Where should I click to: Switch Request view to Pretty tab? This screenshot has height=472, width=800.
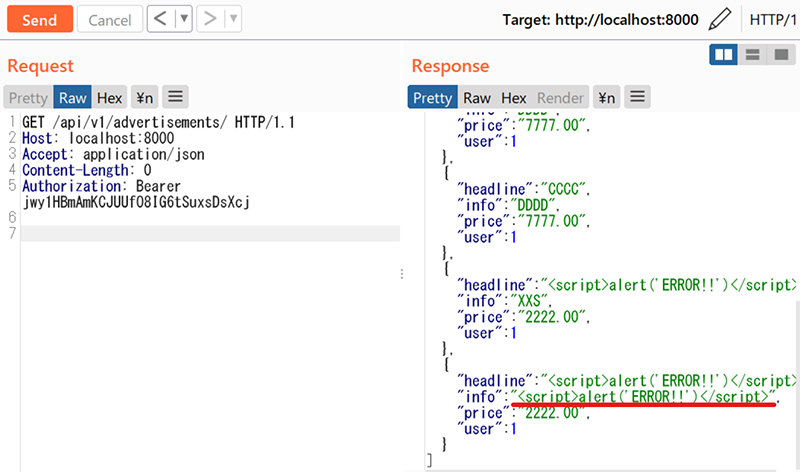[28, 97]
